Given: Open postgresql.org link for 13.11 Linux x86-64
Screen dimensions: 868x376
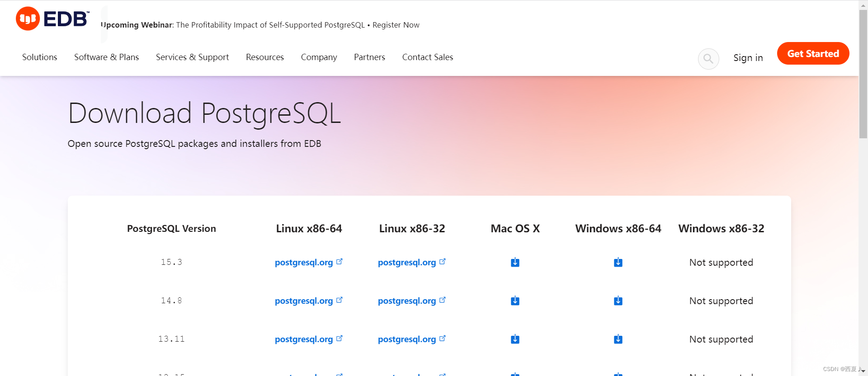Looking at the screenshot, I should [x=309, y=339].
